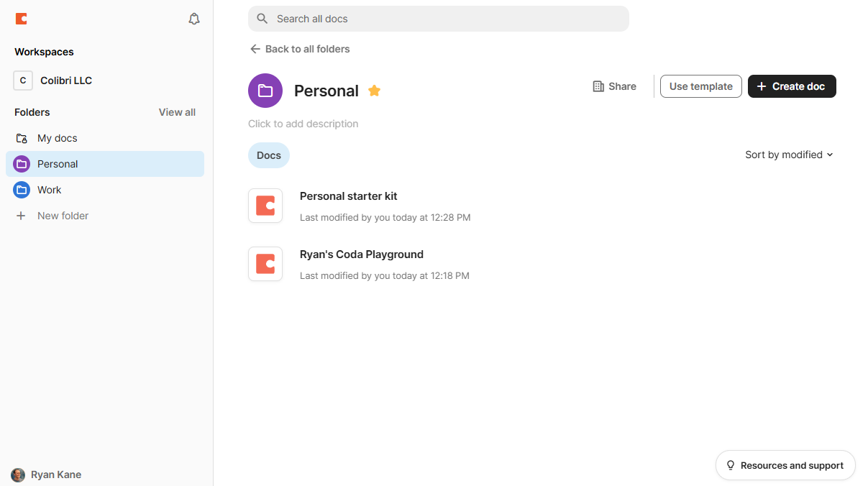Image resolution: width=868 pixels, height=486 pixels.
Task: Toggle the favorite star for Personal
Action: pyautogui.click(x=374, y=91)
